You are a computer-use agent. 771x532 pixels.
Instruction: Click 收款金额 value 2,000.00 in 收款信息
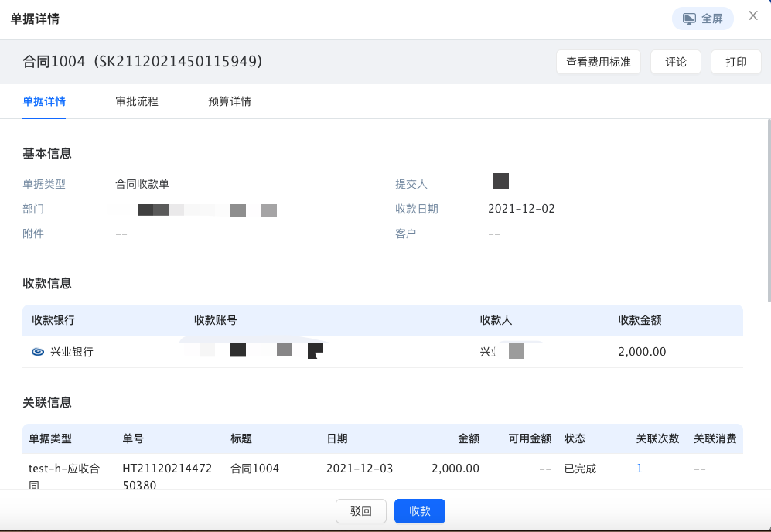(x=642, y=352)
